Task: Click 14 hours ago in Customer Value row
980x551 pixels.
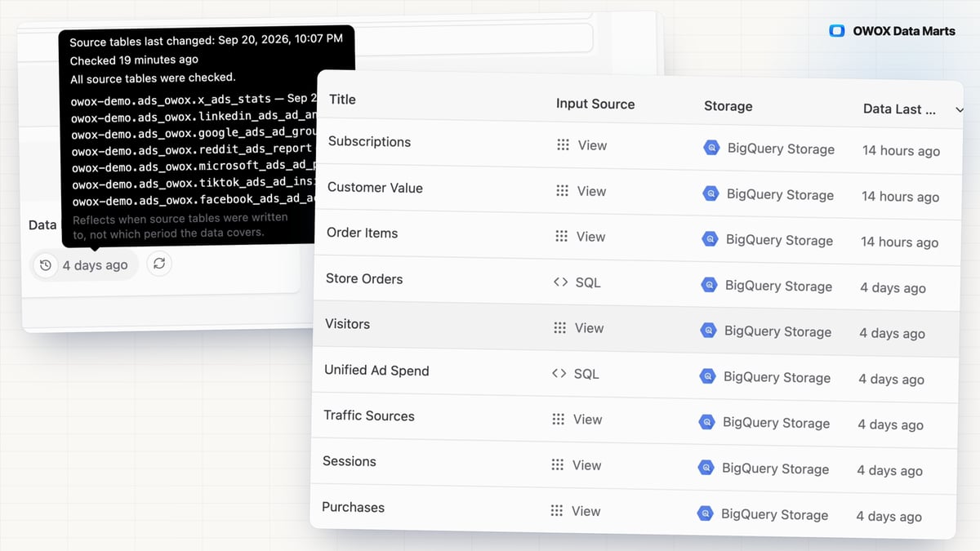Action: pos(900,197)
